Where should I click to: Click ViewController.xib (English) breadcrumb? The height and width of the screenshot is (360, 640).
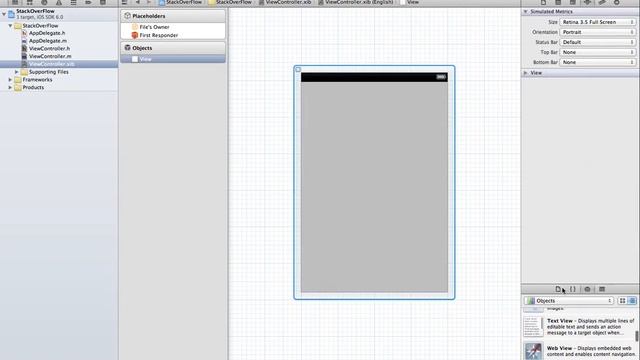(x=356, y=2)
